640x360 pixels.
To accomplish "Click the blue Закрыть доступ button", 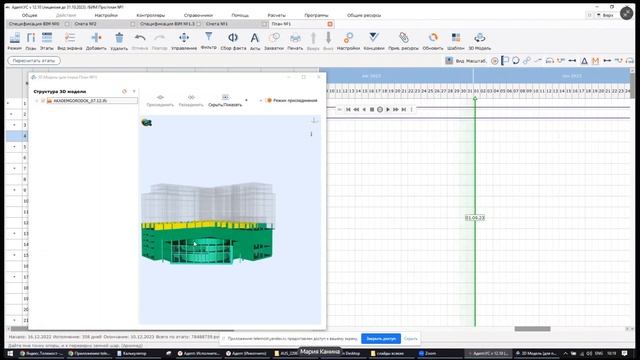I will point(381,338).
